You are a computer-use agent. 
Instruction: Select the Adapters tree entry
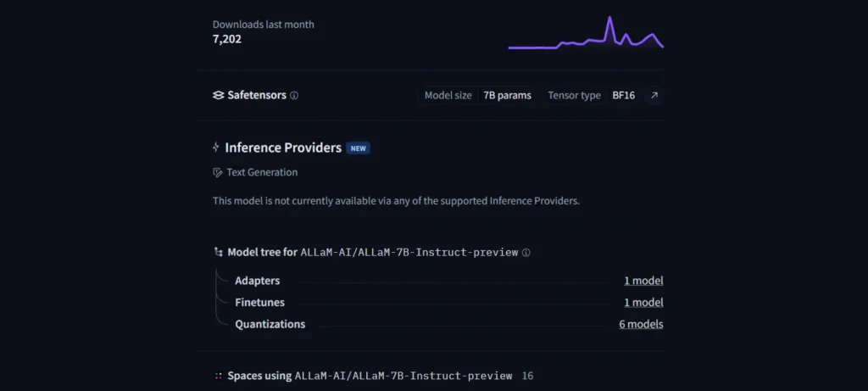tap(258, 281)
